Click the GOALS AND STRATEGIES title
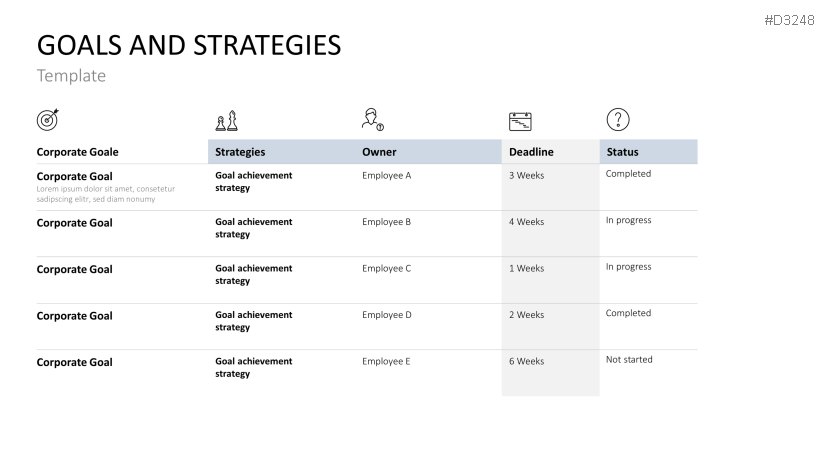 pyautogui.click(x=188, y=45)
